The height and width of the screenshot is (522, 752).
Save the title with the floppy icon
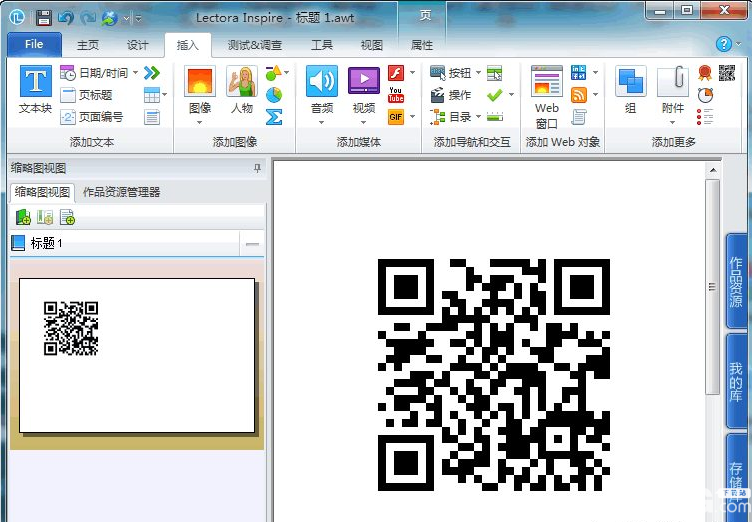[44, 18]
